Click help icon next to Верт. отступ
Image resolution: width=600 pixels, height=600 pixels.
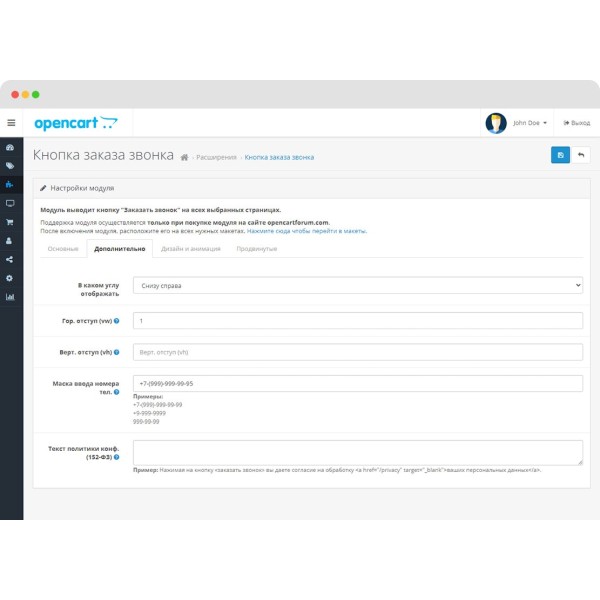tap(116, 352)
